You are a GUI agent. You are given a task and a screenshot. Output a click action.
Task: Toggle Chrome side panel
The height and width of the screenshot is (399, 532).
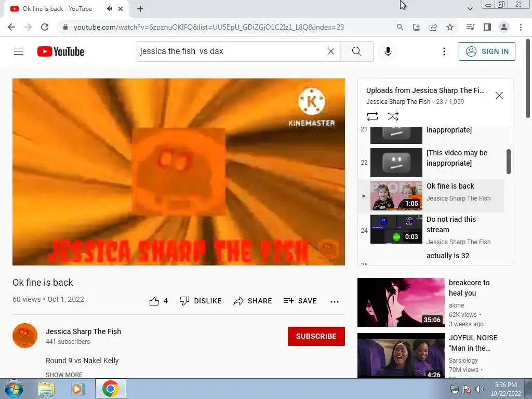coord(487,27)
